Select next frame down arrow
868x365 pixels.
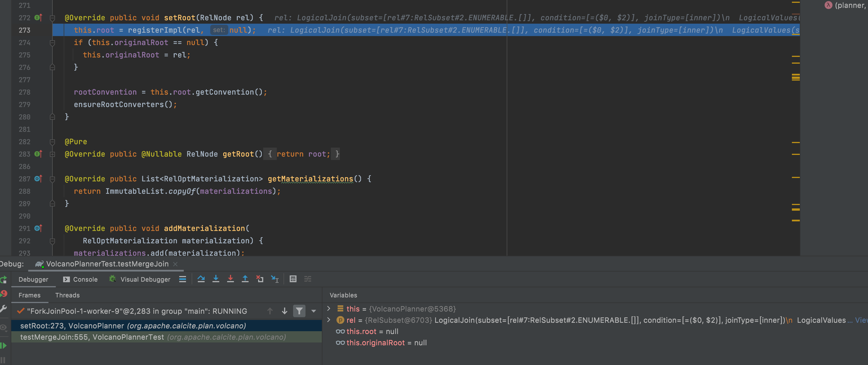tap(284, 311)
